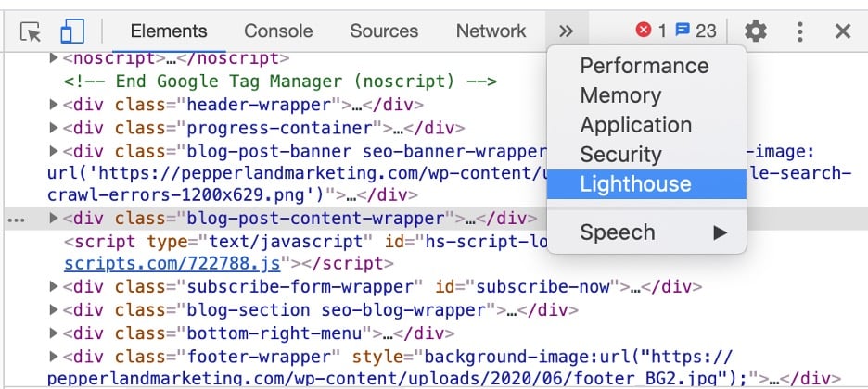Select Application from the overflow menu
The width and height of the screenshot is (868, 389).
point(646,125)
